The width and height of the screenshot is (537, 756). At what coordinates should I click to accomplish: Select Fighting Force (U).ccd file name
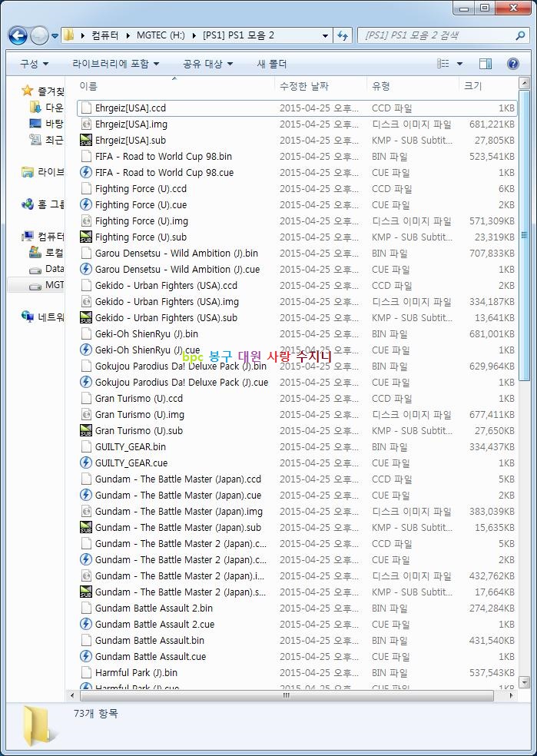pos(141,188)
